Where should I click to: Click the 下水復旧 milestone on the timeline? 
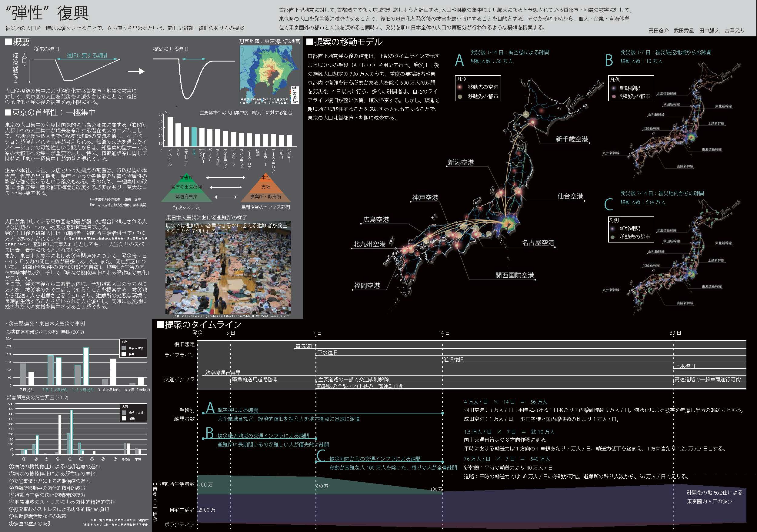[x=327, y=353]
